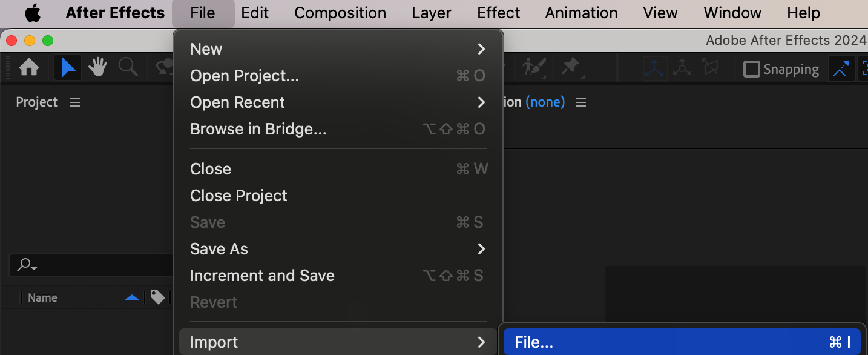This screenshot has width=868, height=355.
Task: Select the Hand tool
Action: [97, 68]
